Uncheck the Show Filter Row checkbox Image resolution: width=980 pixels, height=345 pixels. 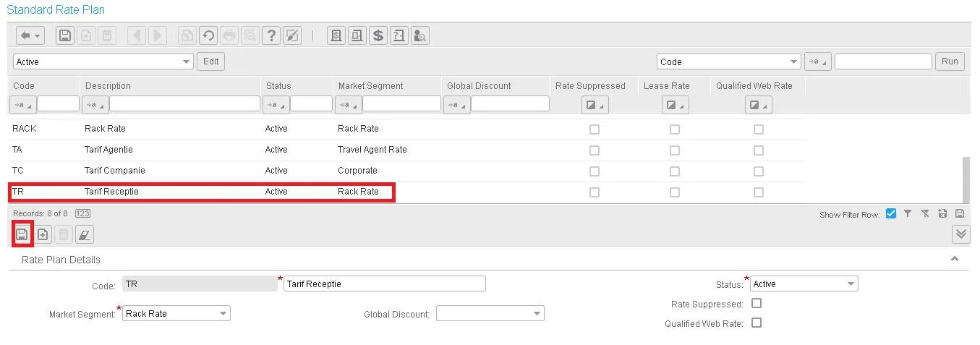click(890, 213)
